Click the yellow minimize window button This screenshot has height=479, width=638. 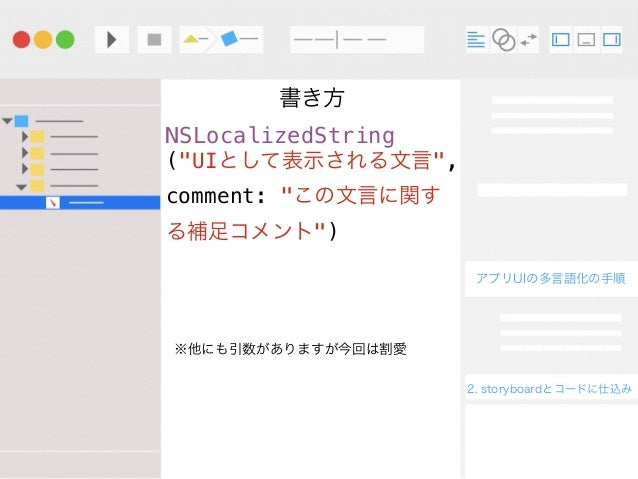[x=43, y=40]
